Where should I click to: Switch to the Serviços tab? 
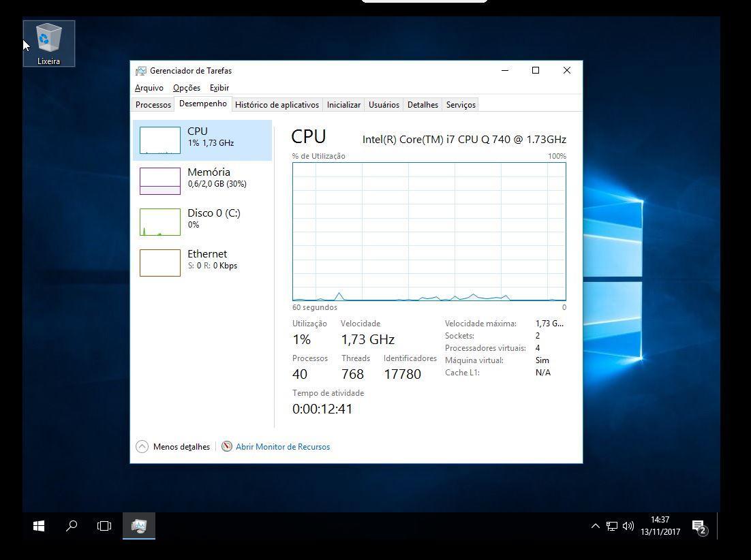[461, 105]
